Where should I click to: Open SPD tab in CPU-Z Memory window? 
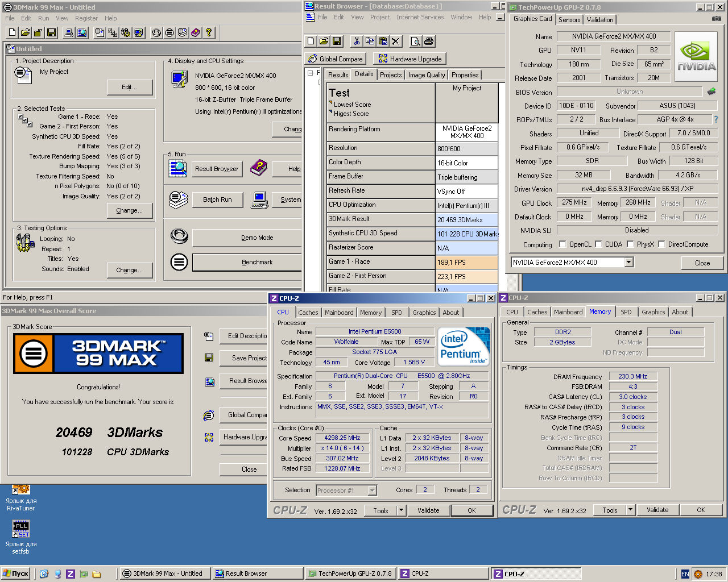626,312
